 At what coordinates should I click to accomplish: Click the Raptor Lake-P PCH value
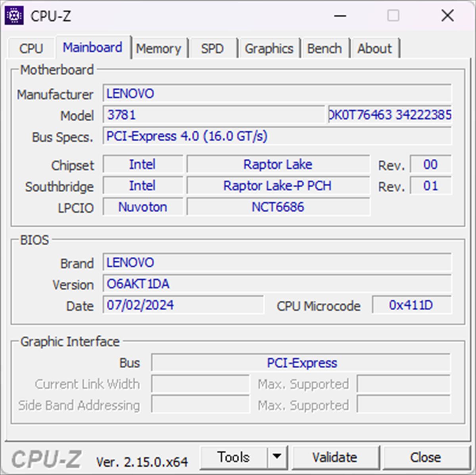(278, 186)
